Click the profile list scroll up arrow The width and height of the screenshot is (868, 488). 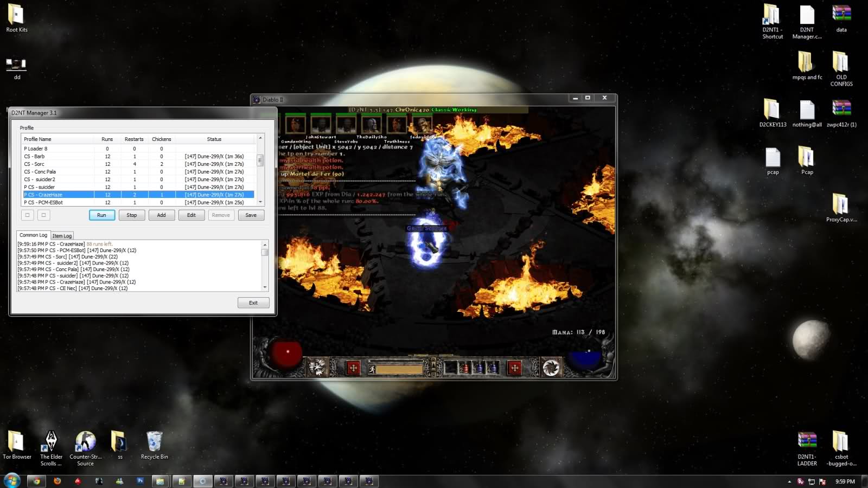point(260,138)
